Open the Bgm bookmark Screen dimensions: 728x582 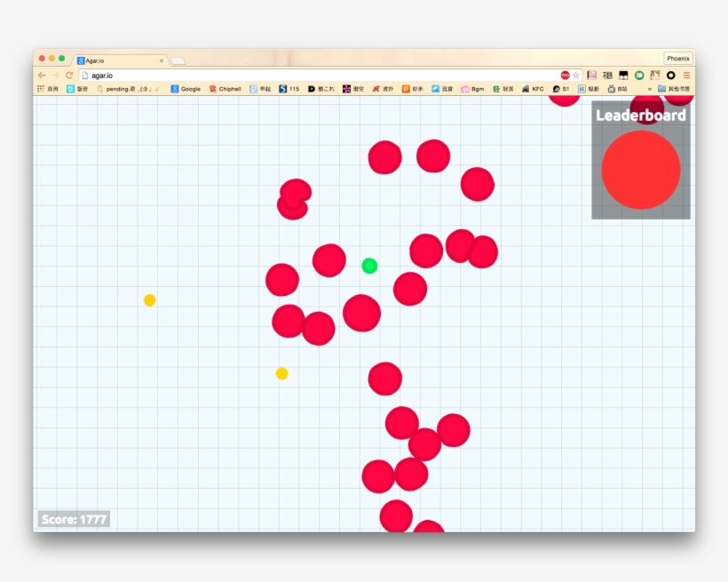coord(472,89)
